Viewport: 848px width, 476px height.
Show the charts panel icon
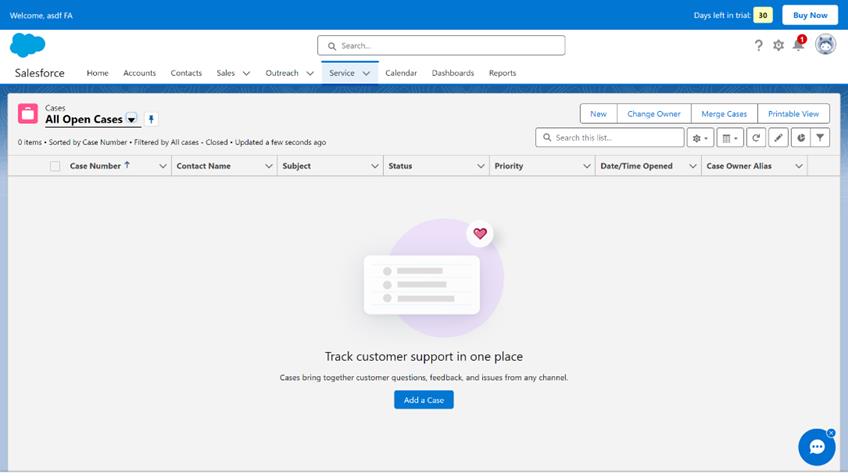(x=799, y=138)
